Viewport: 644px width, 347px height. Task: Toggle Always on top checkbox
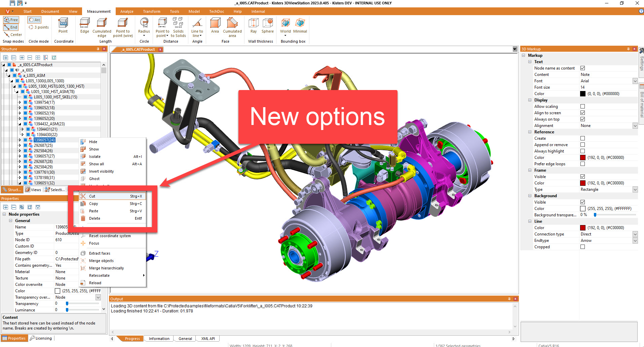(x=582, y=119)
